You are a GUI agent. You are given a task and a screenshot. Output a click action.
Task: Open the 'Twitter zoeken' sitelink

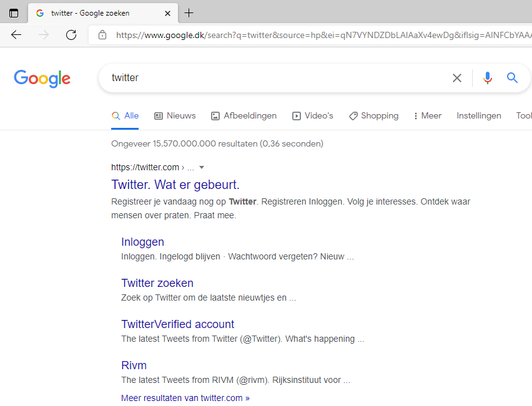pyautogui.click(x=157, y=283)
